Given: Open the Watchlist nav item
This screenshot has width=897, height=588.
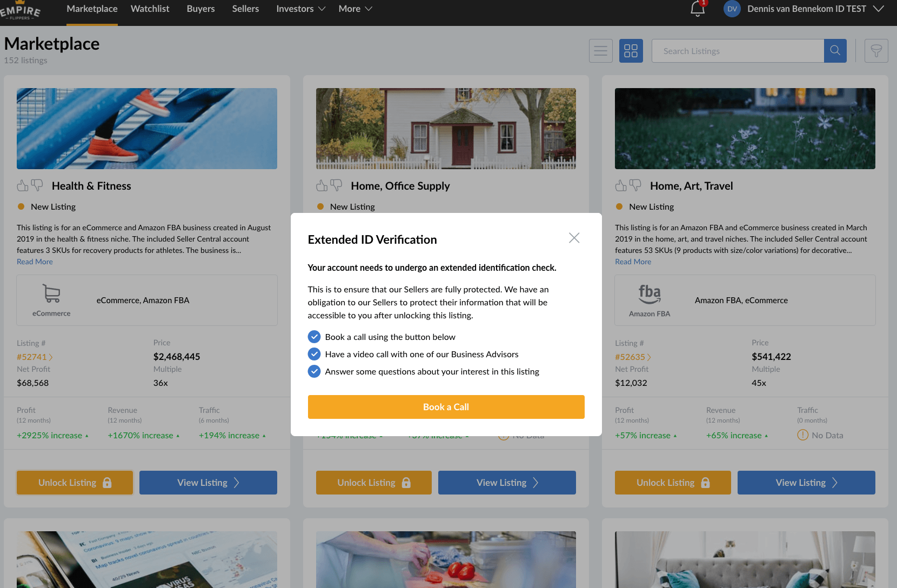Looking at the screenshot, I should (x=150, y=9).
